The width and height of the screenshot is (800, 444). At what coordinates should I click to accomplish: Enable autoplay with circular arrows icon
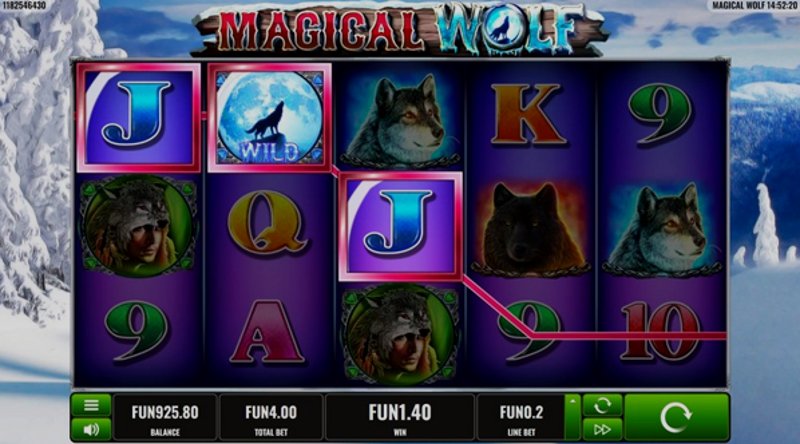603,406
